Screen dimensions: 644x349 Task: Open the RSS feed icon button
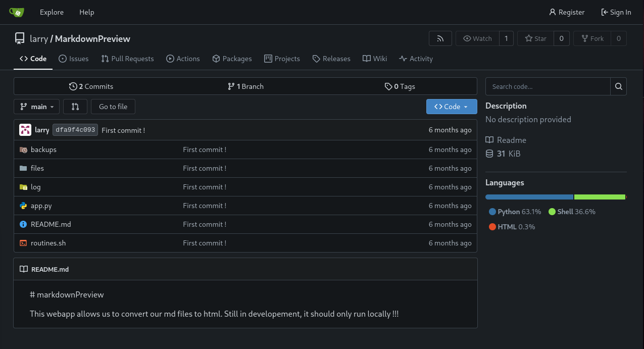(440, 39)
